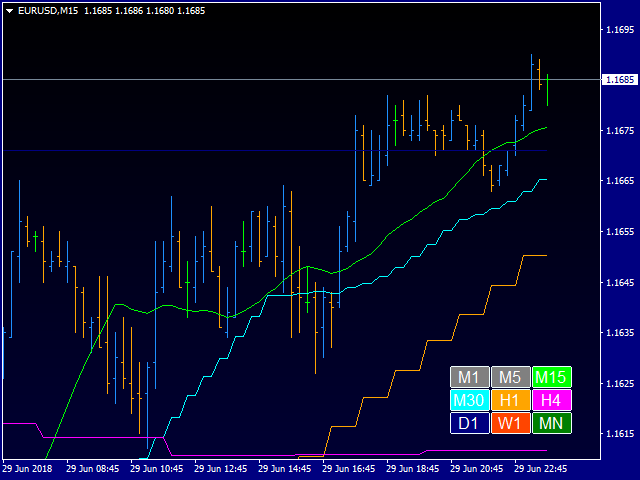Click the 29 Jun 20:45 time label
The image size is (640, 480).
pyautogui.click(x=477, y=469)
